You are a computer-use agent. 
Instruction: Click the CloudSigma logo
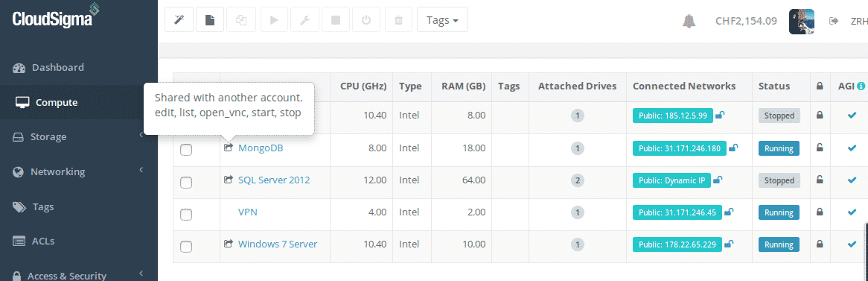click(x=55, y=16)
